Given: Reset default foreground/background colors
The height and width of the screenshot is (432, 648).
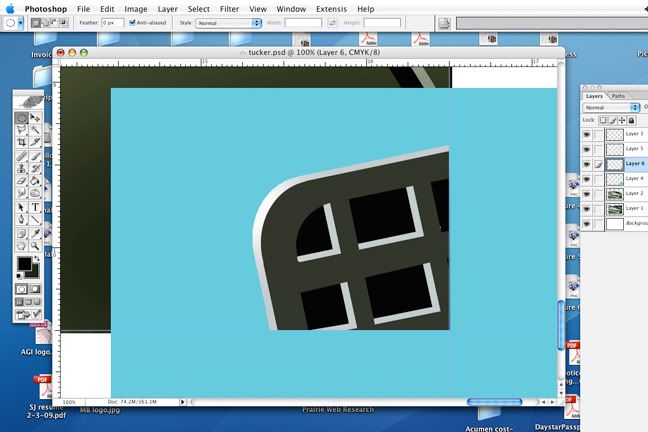Looking at the screenshot, I should pyautogui.click(x=19, y=276).
